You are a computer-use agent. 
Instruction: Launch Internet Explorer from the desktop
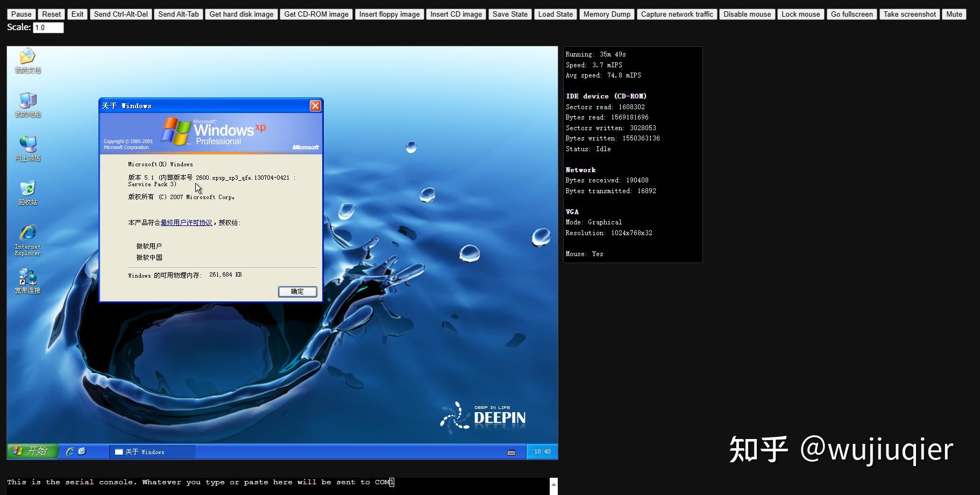coord(27,235)
